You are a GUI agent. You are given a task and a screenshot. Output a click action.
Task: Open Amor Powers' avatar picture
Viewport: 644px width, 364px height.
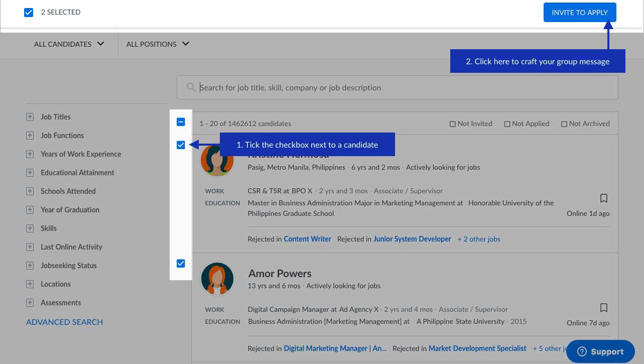217,279
